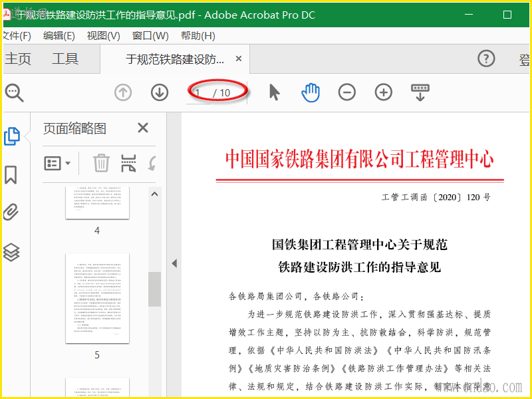Viewport: 532px width, 399px height.
Task: Click salutation 各铁路局集团公司,各铁路公司
Action: point(296,297)
